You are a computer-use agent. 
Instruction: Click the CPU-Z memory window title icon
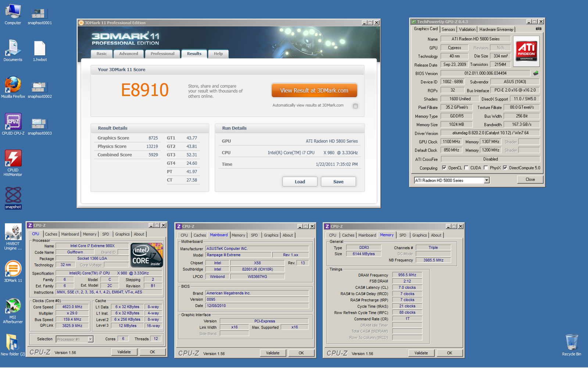click(327, 226)
